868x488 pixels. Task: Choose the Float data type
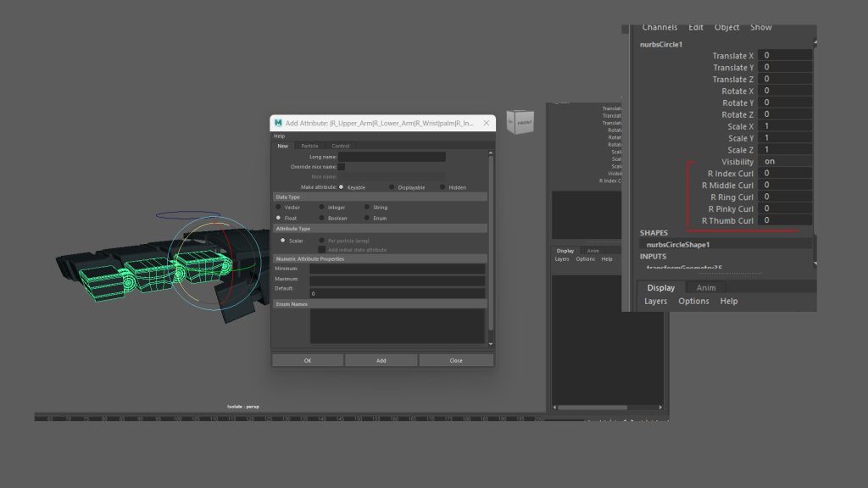pyautogui.click(x=278, y=218)
